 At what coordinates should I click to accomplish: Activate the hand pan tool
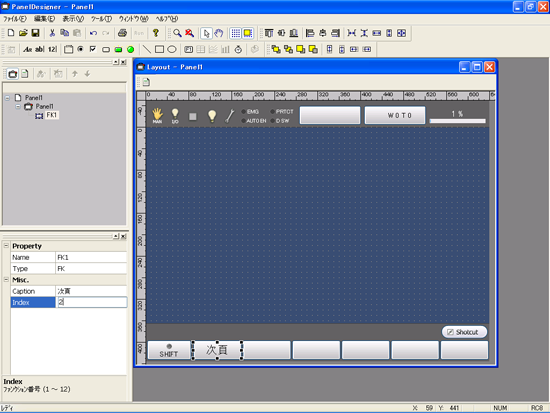[x=219, y=33]
